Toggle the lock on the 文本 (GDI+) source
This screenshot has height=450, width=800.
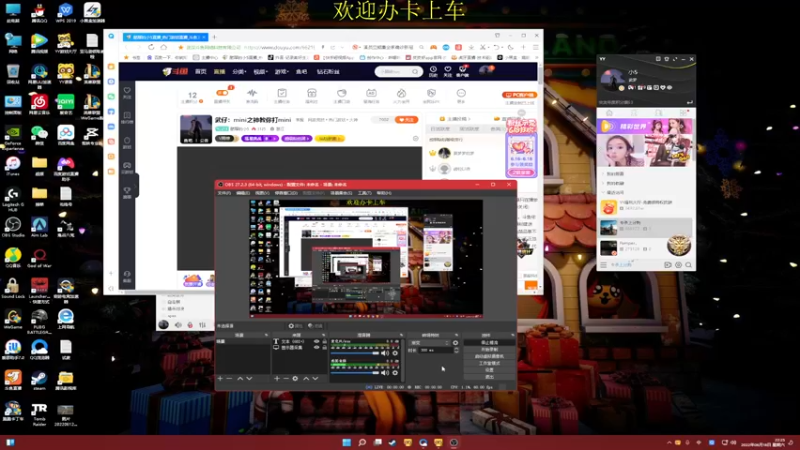coord(324,341)
